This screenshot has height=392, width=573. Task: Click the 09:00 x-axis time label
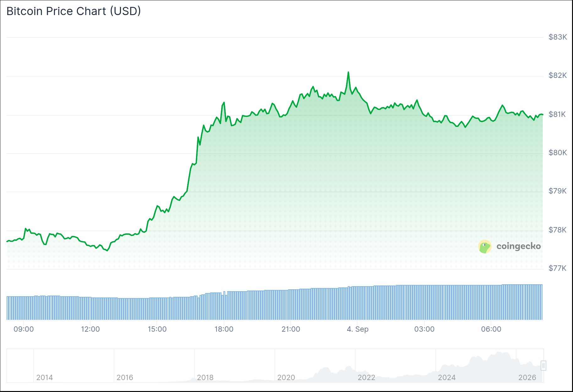click(24, 329)
